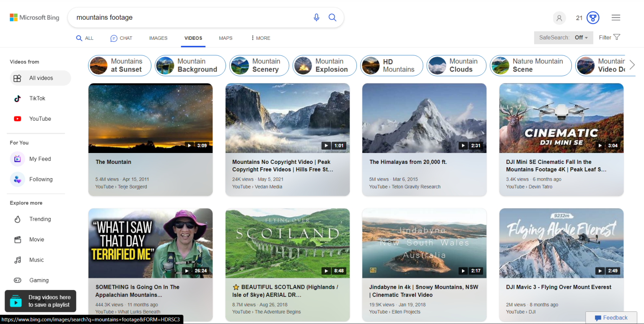This screenshot has height=324, width=644.
Task: Click the Music explore icon
Action: click(x=17, y=259)
